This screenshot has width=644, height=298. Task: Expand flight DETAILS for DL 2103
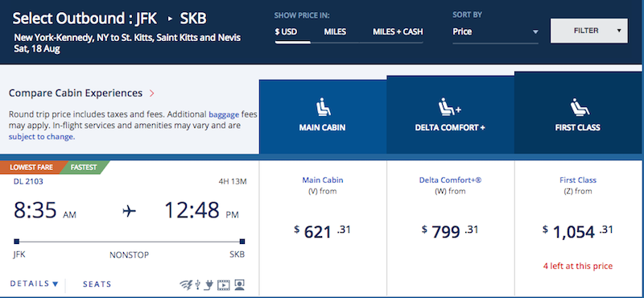tap(35, 284)
